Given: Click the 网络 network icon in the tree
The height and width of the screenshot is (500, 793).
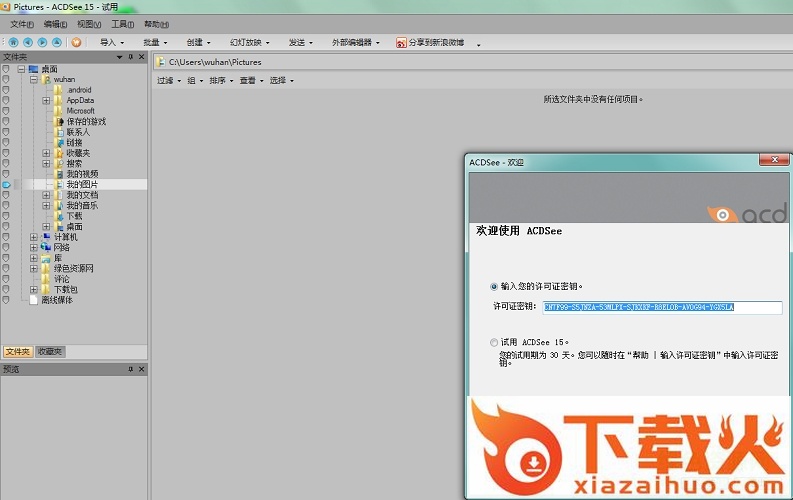Looking at the screenshot, I should 47,247.
